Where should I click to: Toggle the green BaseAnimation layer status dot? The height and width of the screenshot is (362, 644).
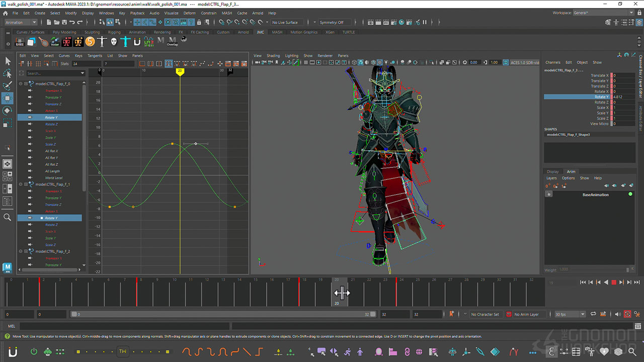[630, 194]
